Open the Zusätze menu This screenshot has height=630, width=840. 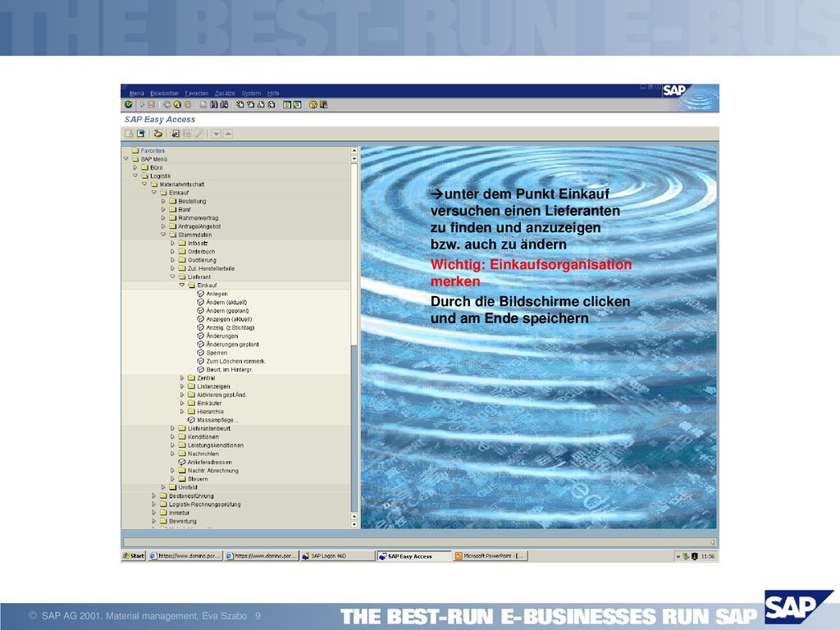(x=225, y=94)
